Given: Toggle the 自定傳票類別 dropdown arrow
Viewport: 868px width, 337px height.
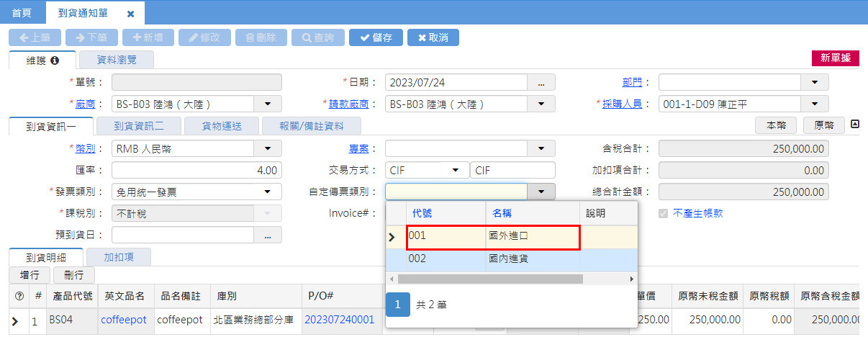Looking at the screenshot, I should [541, 192].
